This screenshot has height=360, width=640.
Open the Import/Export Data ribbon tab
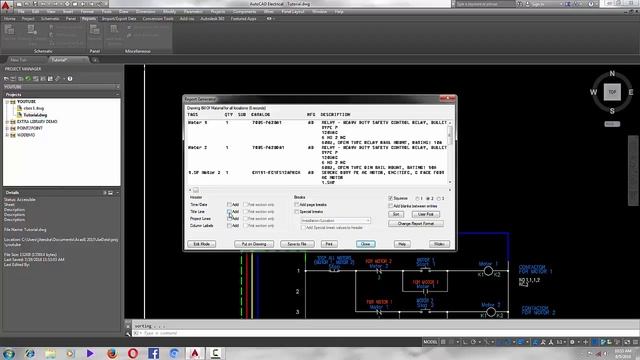(119, 18)
